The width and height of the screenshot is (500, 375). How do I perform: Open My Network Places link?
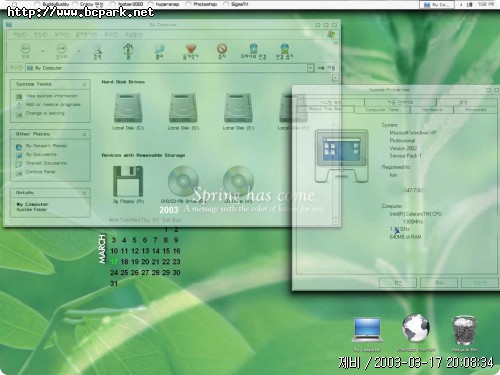point(46,146)
